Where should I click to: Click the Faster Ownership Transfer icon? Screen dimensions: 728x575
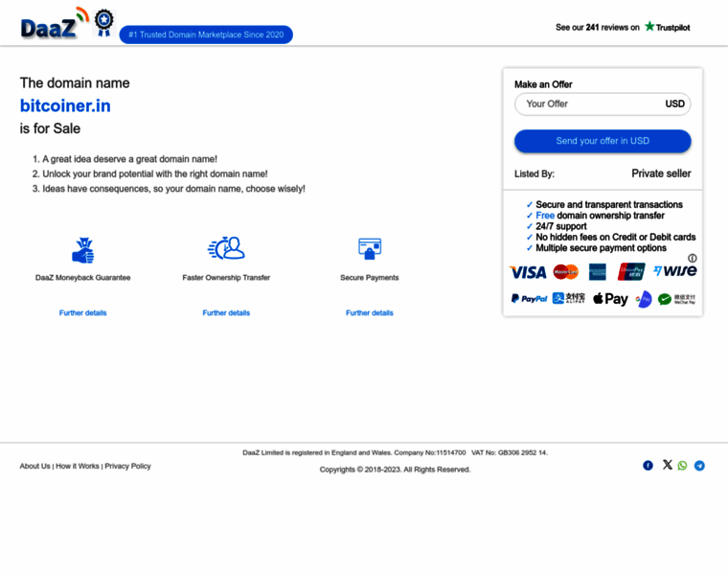click(226, 249)
